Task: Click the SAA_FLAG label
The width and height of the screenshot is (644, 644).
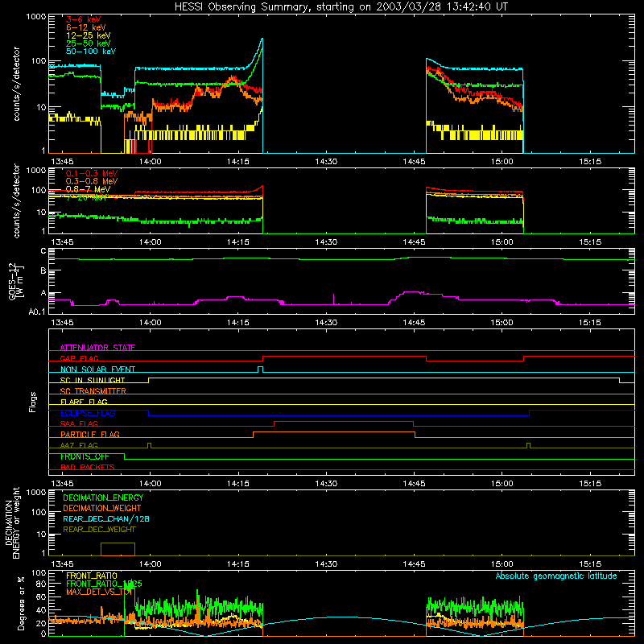Action: coord(79,423)
